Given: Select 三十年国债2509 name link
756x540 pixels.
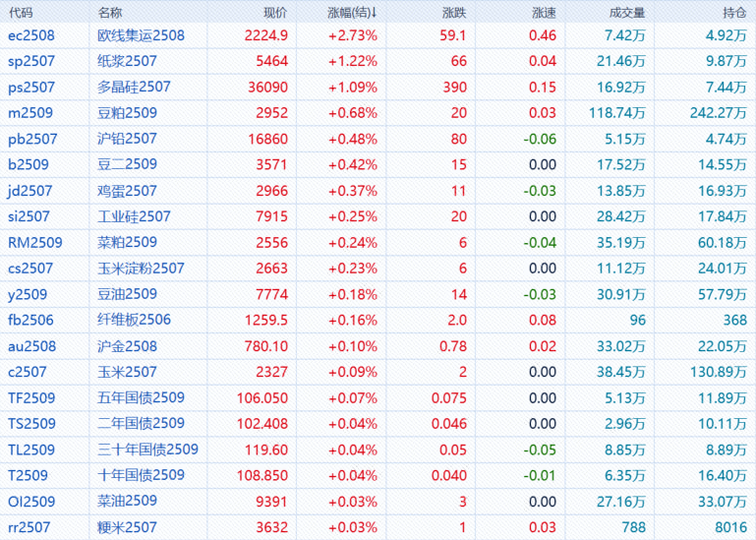Looking at the screenshot, I should tap(148, 450).
